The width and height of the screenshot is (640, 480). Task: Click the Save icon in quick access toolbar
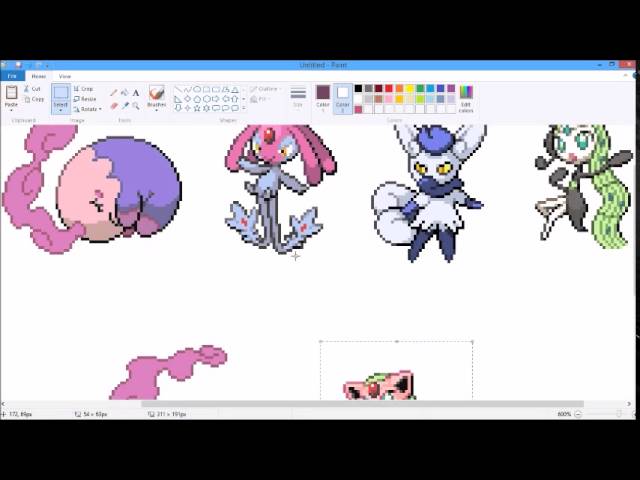click(18, 65)
